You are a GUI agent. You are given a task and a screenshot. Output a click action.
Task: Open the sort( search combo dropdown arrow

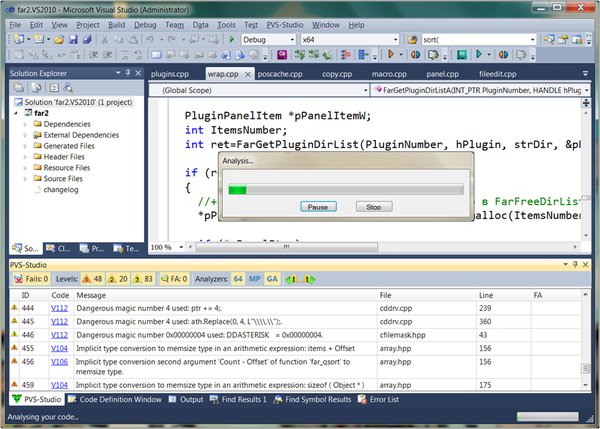(532, 39)
